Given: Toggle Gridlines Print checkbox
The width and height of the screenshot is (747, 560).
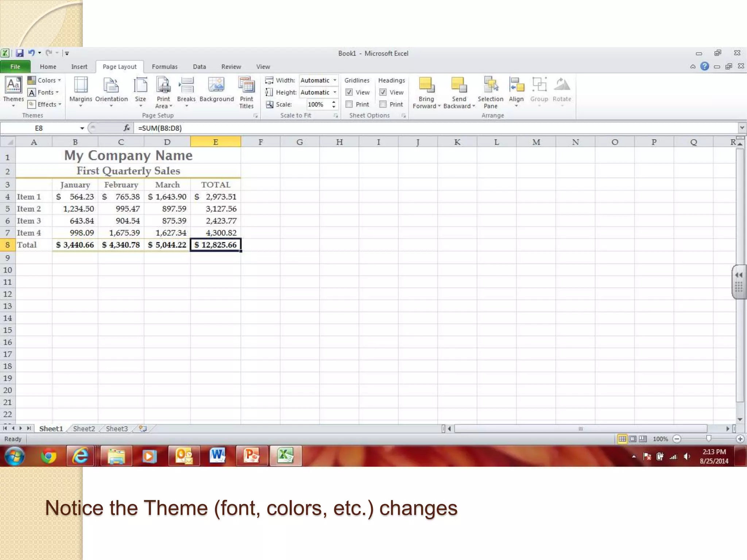Looking at the screenshot, I should (x=349, y=104).
